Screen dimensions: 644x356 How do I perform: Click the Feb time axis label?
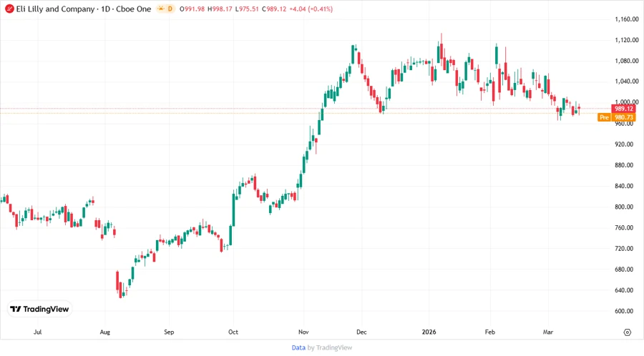coord(489,332)
